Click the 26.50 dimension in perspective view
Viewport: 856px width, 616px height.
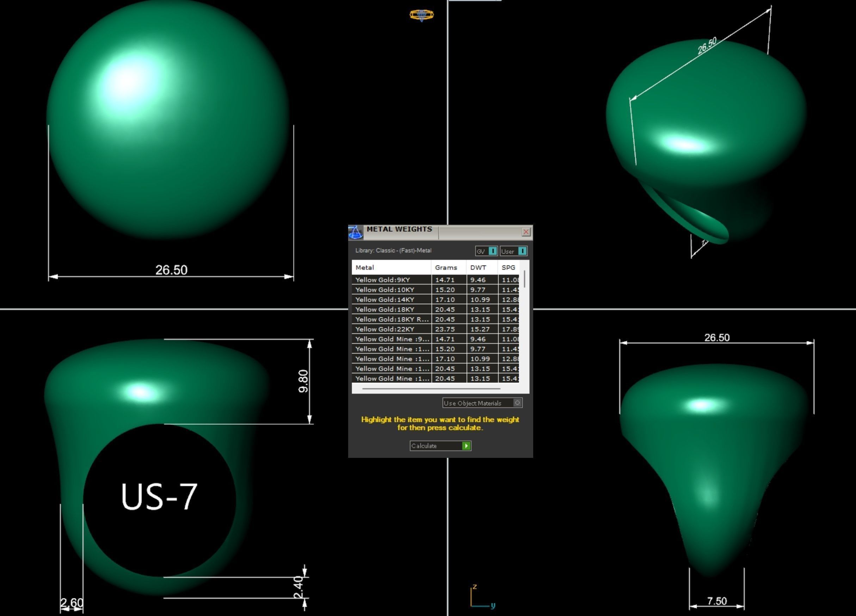707,46
